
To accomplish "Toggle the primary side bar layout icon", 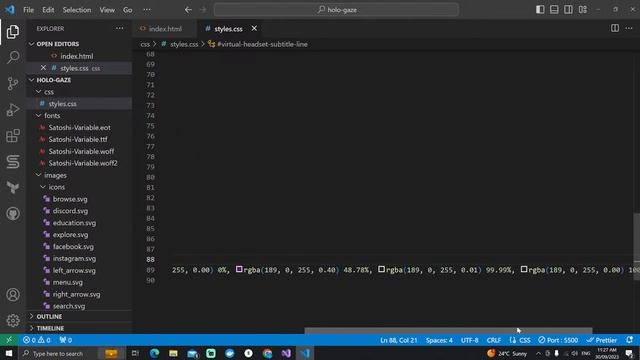I will pos(540,9).
